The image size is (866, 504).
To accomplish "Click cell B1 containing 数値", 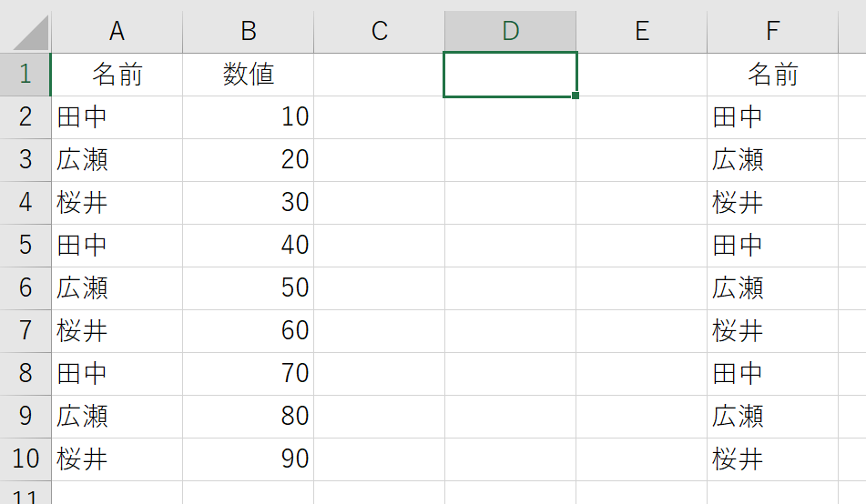I will click(248, 75).
